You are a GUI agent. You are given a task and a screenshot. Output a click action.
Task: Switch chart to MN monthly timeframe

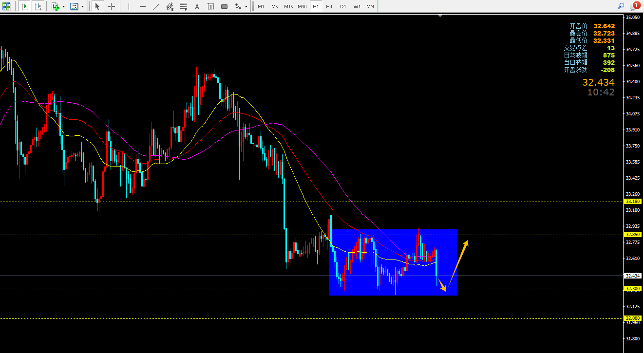370,7
